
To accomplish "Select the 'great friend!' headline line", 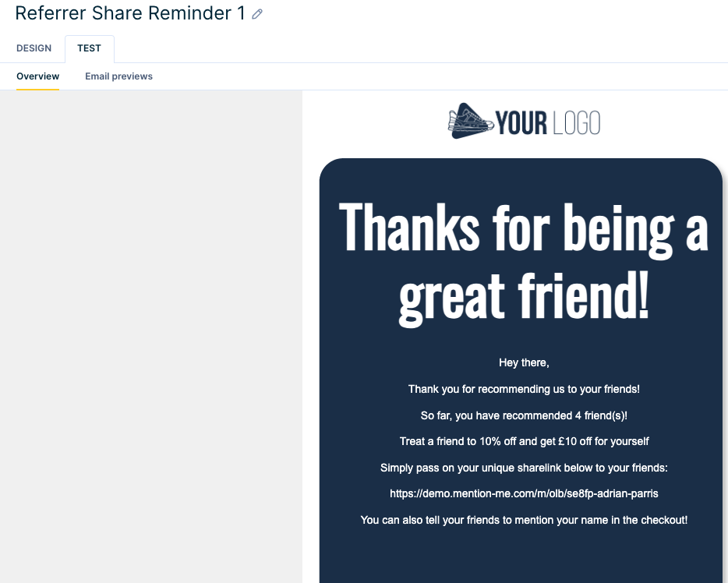I will tap(524, 297).
